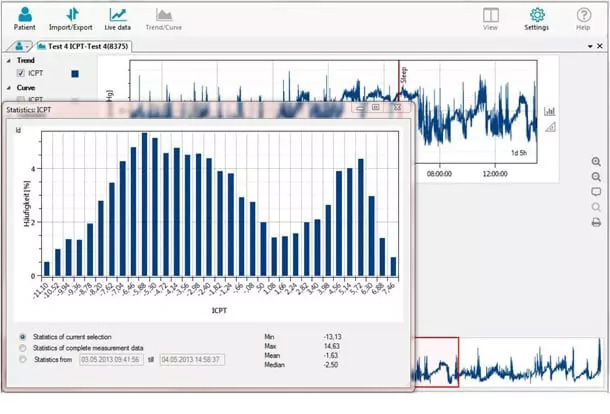Zoom out on the trend chart
Screen dimensions: 610x414
[x=596, y=177]
